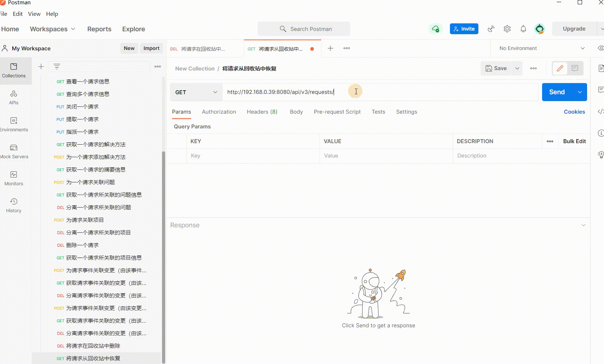Image resolution: width=604 pixels, height=364 pixels.
Task: Click the Send button
Action: pos(557,92)
